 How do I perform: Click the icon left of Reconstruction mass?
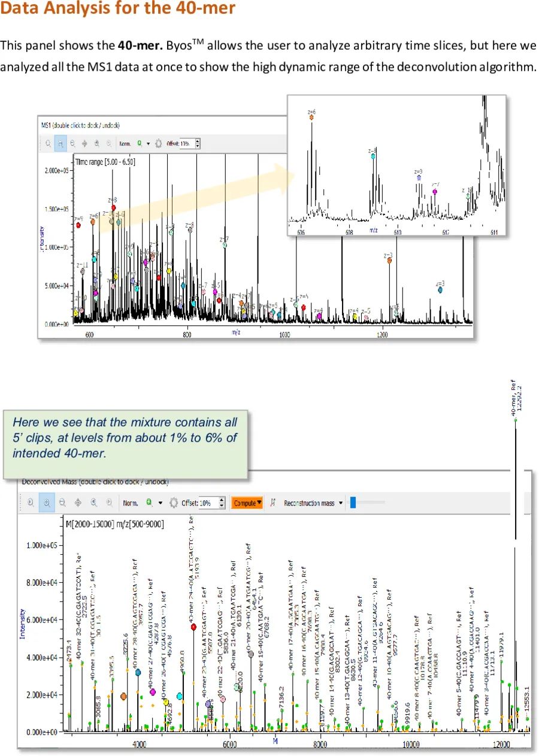pos(274,503)
